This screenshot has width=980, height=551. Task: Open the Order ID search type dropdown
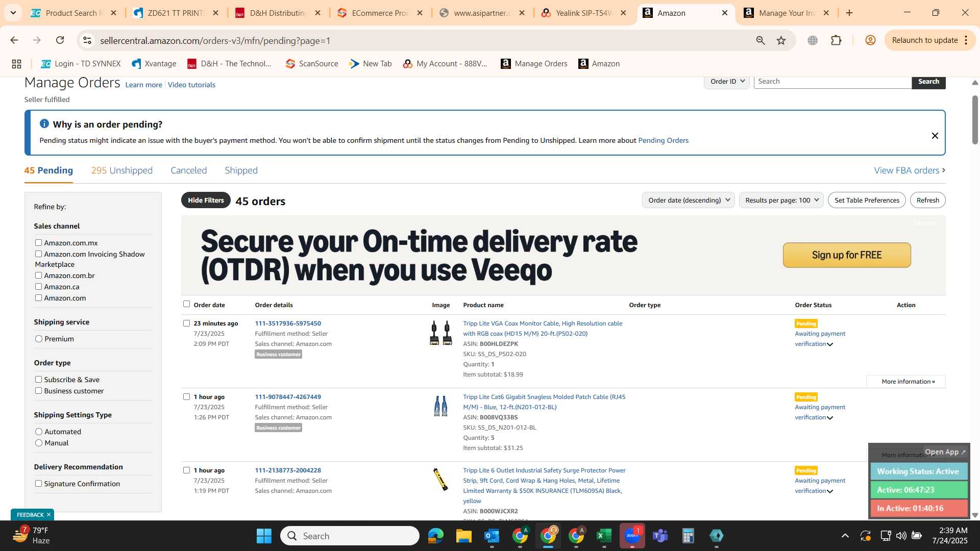[727, 82]
